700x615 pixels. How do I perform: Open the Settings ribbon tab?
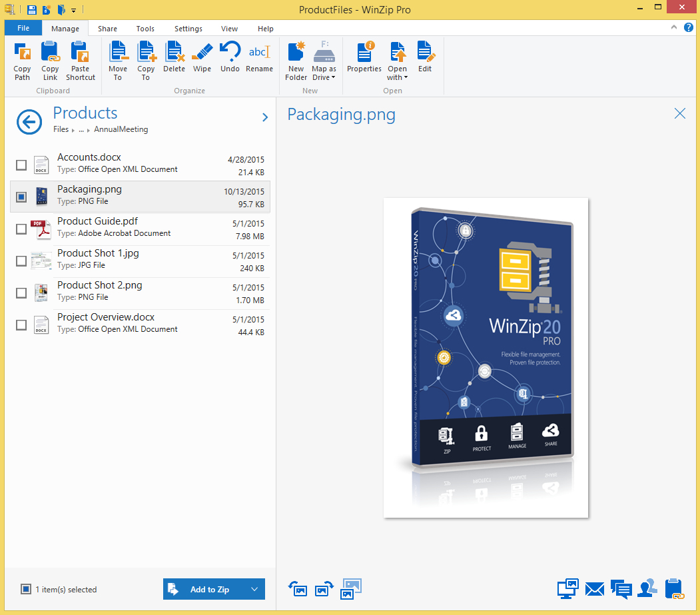188,29
